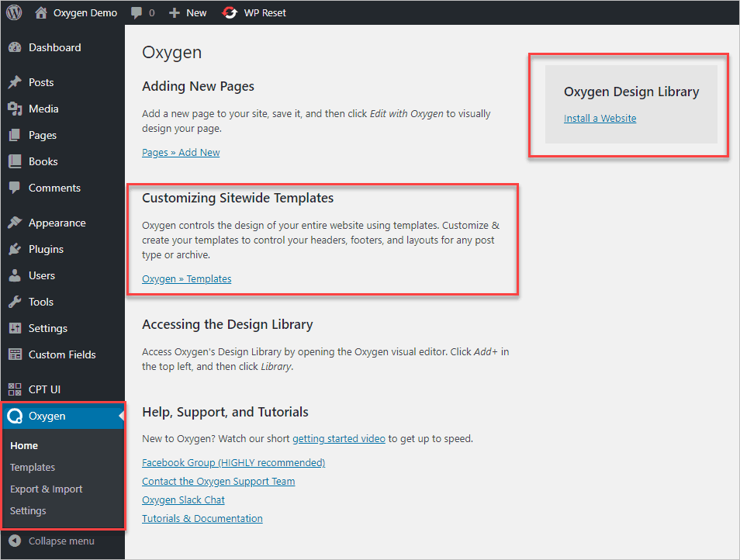This screenshot has width=740, height=560.
Task: Open the New content menu
Action: pyautogui.click(x=187, y=12)
